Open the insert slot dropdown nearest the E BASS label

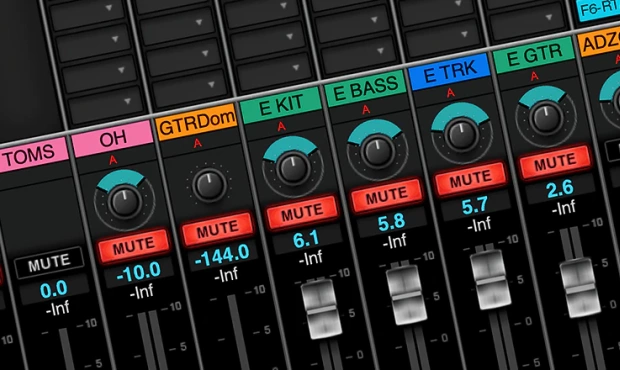click(358, 55)
